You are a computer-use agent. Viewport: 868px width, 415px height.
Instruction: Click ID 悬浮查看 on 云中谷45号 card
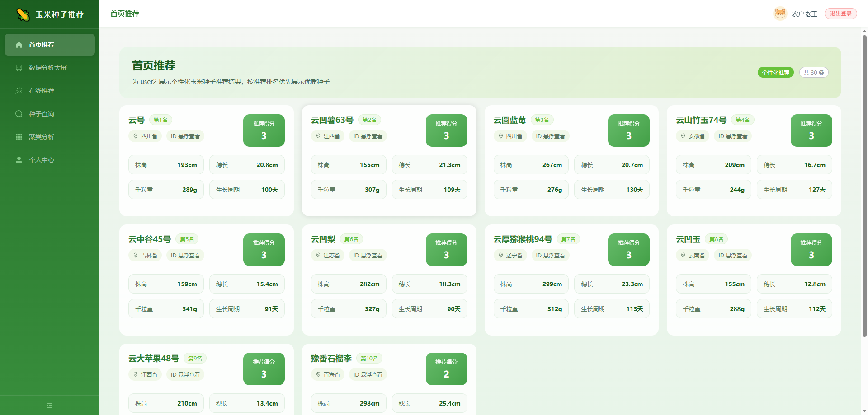(x=185, y=255)
